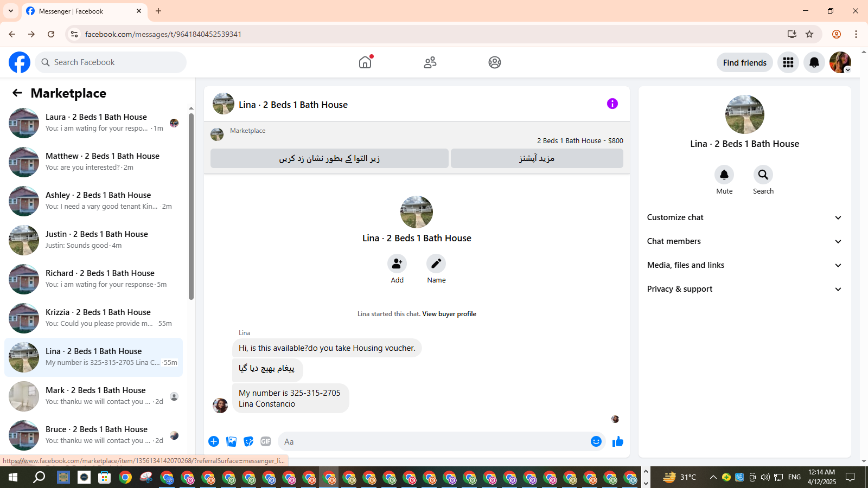Open Lina listing thumbnail in right panel

coord(745,114)
